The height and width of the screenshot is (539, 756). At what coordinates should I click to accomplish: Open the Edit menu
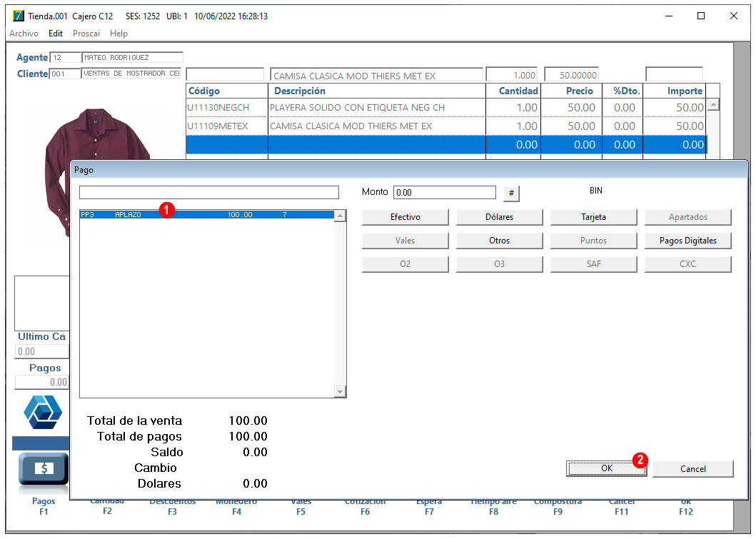[56, 34]
